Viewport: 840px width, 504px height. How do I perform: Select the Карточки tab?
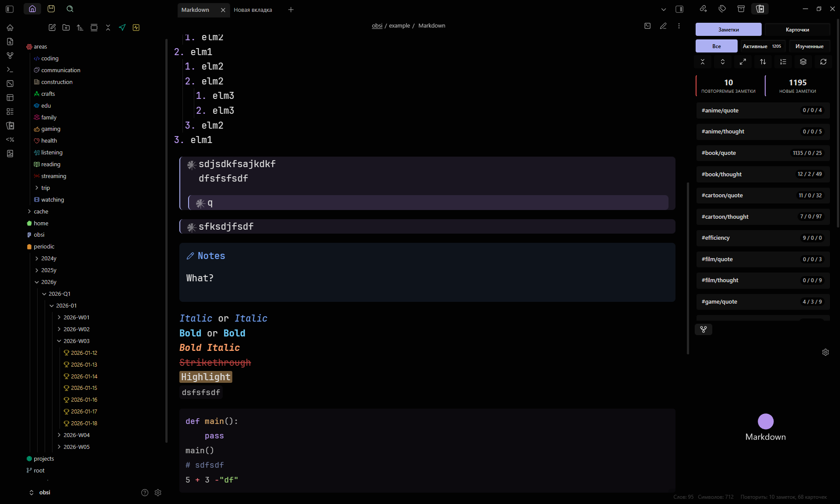[x=797, y=29]
